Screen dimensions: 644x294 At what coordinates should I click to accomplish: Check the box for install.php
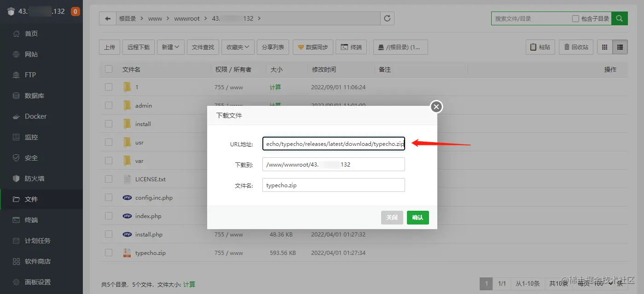[109, 234]
